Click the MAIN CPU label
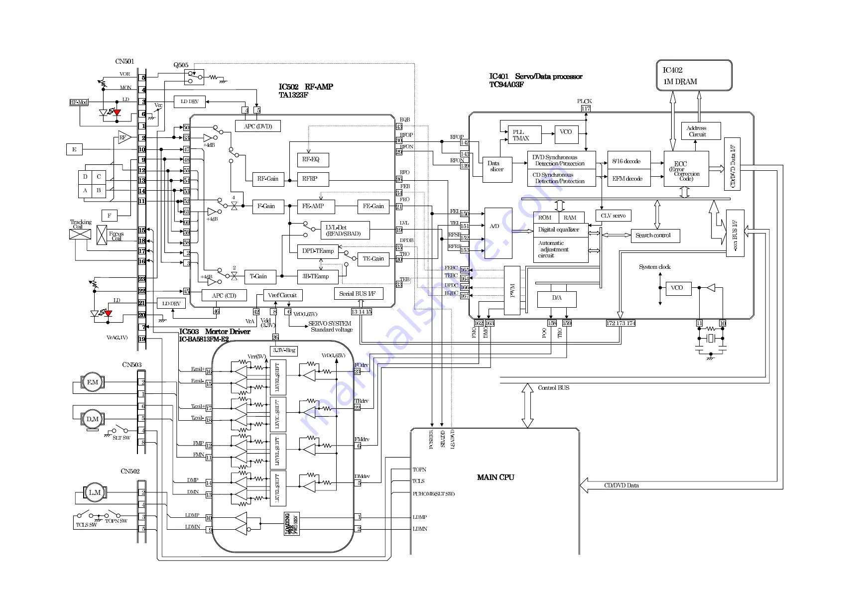The width and height of the screenshot is (868, 593). (495, 477)
